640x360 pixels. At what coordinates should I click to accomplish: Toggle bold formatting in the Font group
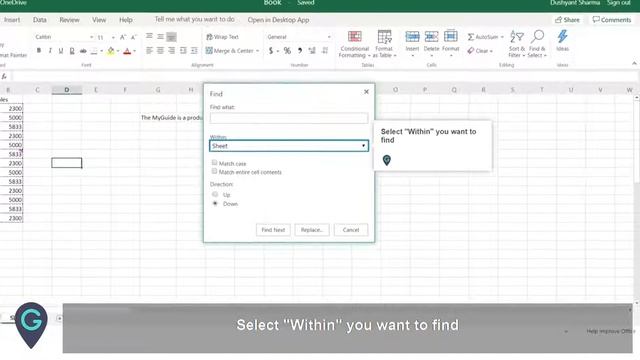coord(39,51)
